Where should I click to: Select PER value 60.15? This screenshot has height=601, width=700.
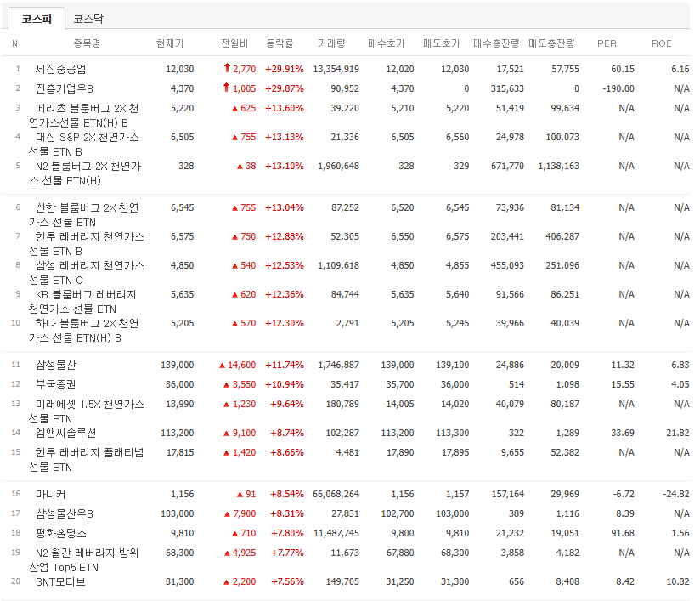point(623,69)
